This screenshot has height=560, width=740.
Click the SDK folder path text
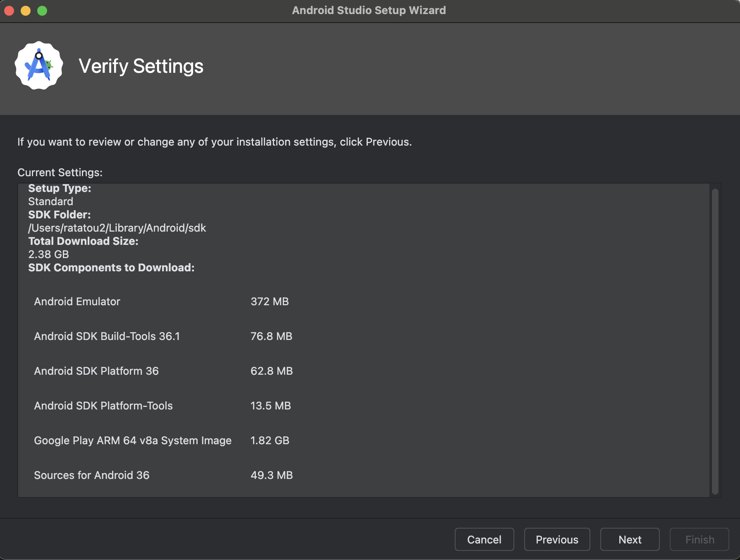click(x=117, y=228)
